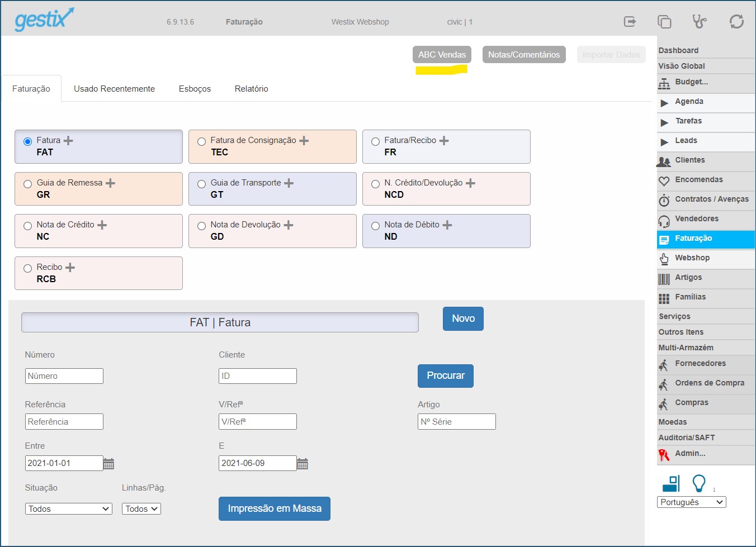Select the Fatura/Recibo radio button
The image size is (756, 547).
click(375, 141)
